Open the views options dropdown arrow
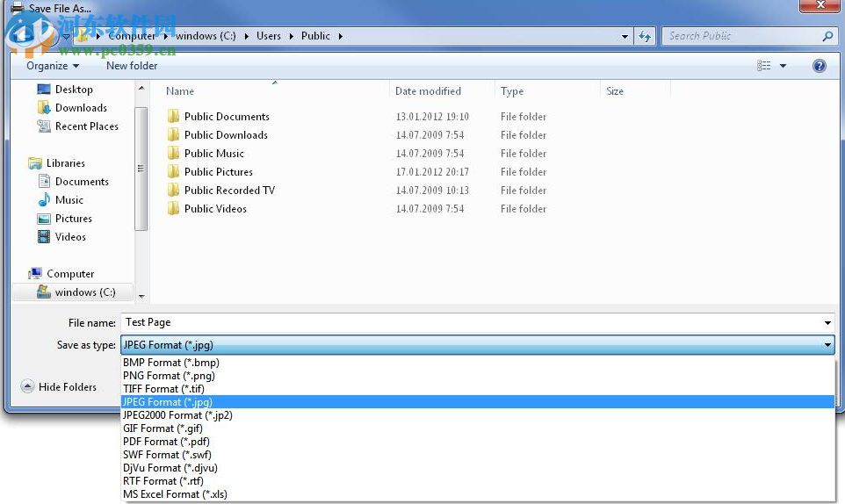The image size is (845, 504). (783, 66)
